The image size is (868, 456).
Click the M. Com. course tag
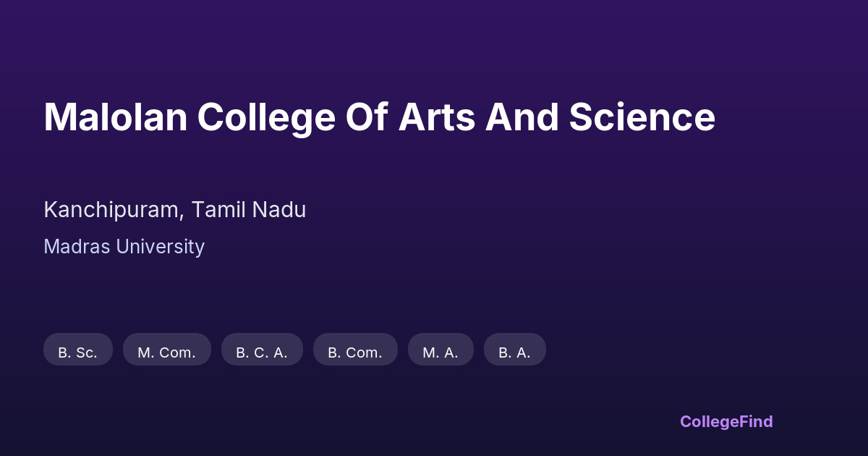click(166, 352)
